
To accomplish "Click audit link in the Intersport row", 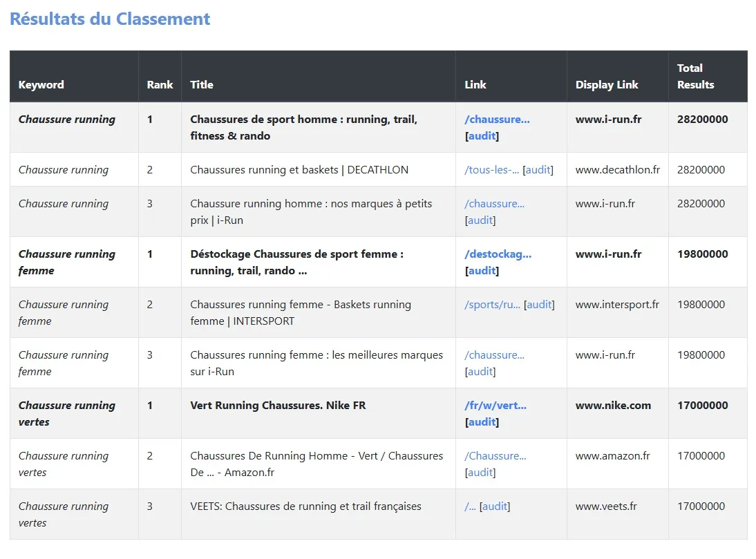I will tap(539, 305).
